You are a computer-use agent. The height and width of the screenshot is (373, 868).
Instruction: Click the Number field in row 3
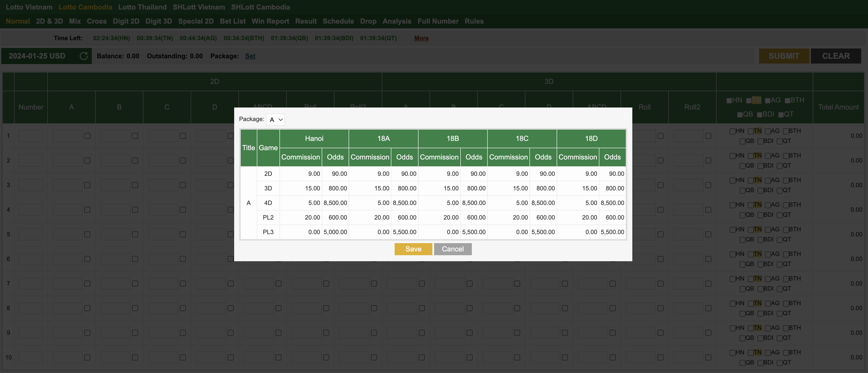click(x=31, y=185)
